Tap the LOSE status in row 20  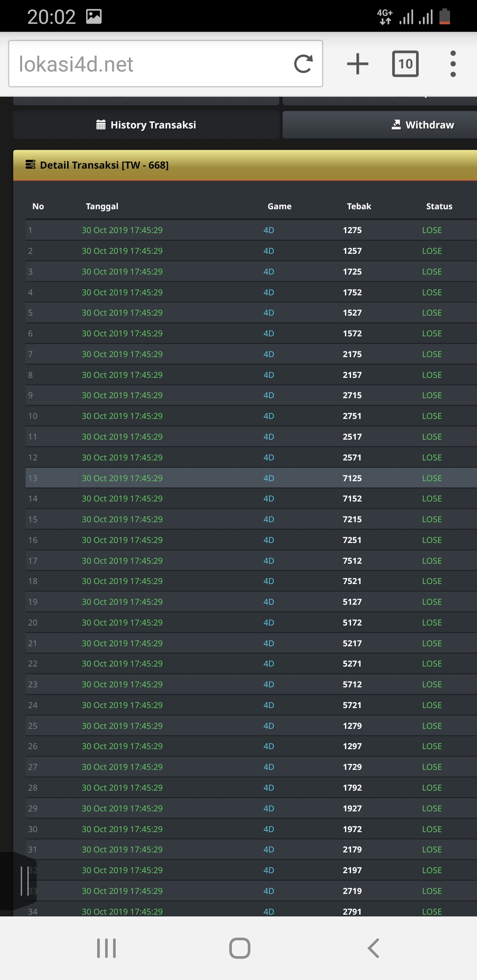[432, 622]
